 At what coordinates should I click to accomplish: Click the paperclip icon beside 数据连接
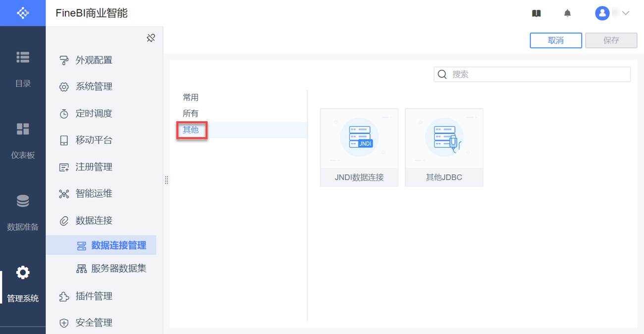coord(64,221)
